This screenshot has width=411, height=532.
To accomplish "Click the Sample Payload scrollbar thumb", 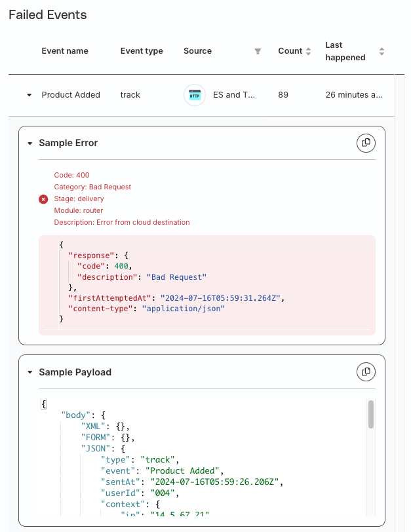I will pos(371,414).
